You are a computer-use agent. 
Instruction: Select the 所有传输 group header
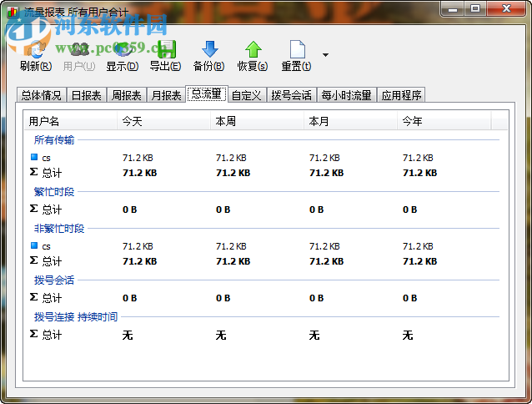coord(54,140)
